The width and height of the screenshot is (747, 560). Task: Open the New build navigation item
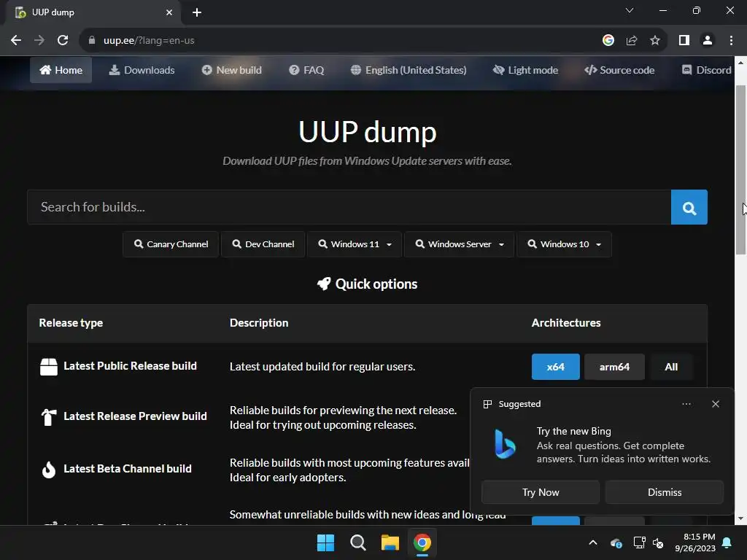coord(231,70)
